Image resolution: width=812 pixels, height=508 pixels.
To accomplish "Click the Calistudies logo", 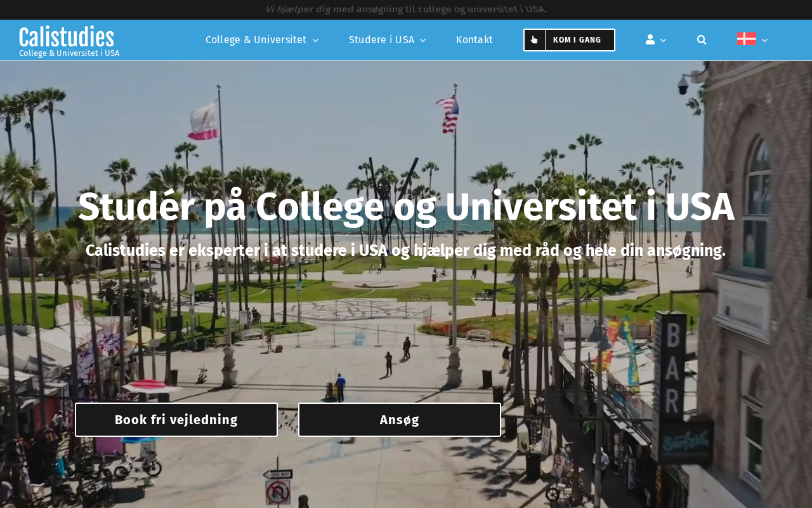I will pos(67,37).
